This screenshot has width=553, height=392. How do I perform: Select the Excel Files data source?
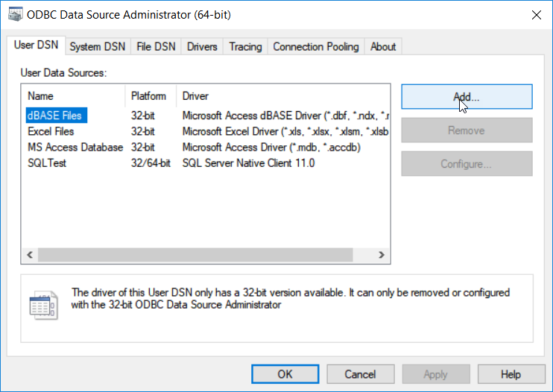(51, 131)
